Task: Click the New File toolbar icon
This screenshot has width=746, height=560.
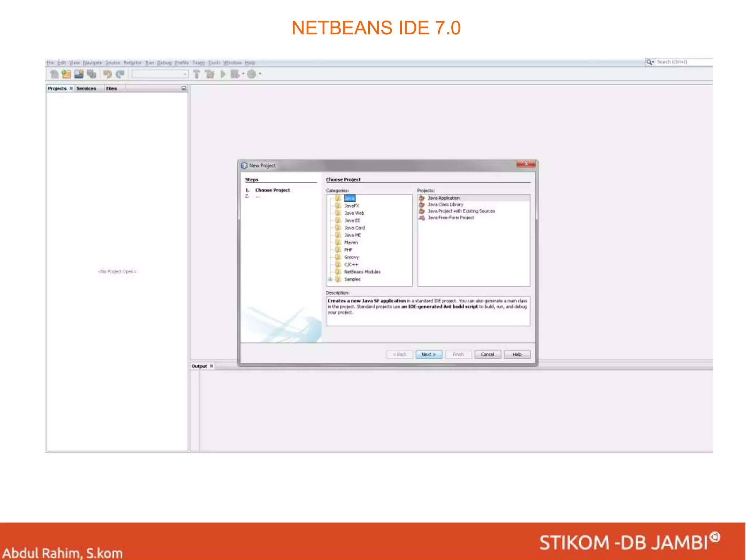Action: 54,74
